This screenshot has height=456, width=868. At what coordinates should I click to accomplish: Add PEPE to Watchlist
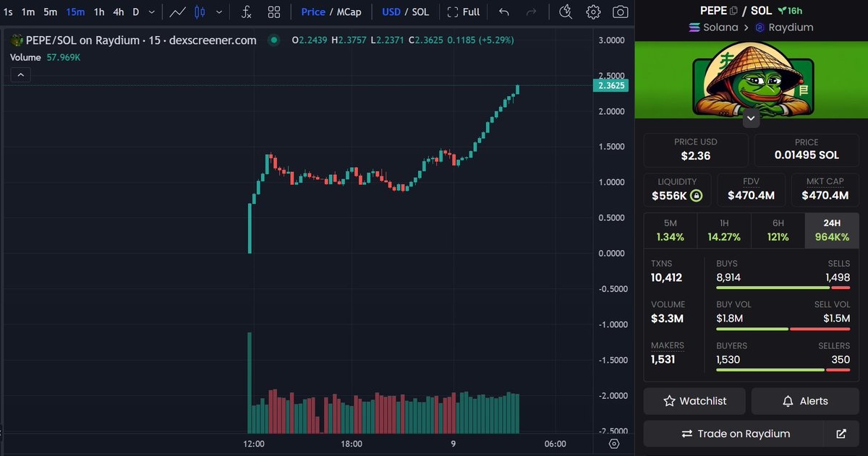tap(694, 400)
